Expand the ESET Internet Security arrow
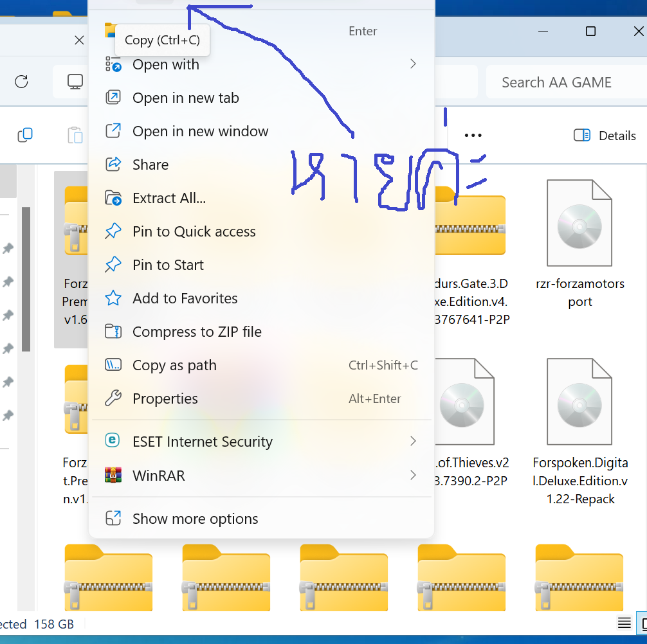The width and height of the screenshot is (647, 644). (413, 441)
